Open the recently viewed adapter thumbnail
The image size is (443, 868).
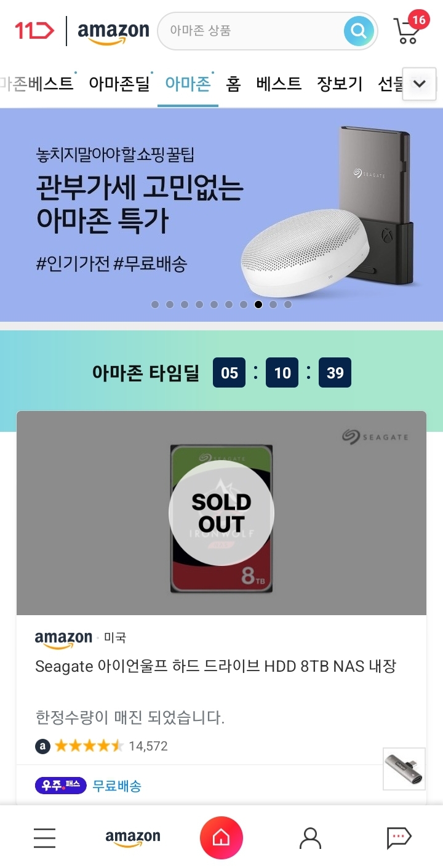(x=404, y=769)
